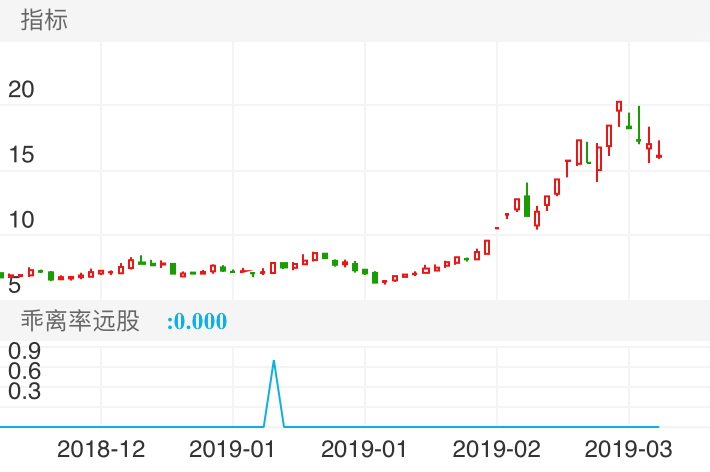Click the 5 price axis label
Screen dimensions: 710x472
pos(14,285)
